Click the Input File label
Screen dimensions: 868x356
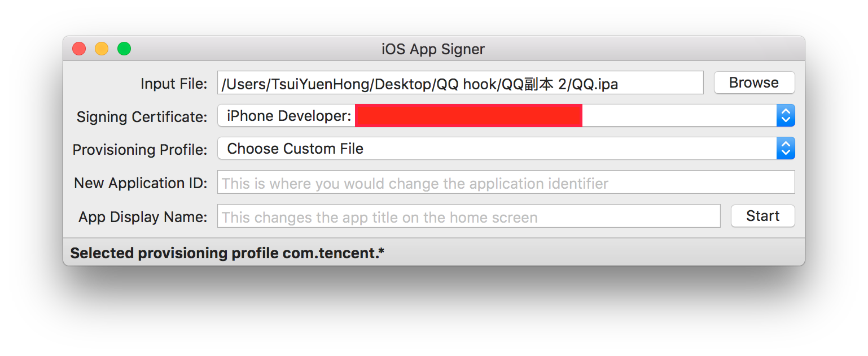174,84
